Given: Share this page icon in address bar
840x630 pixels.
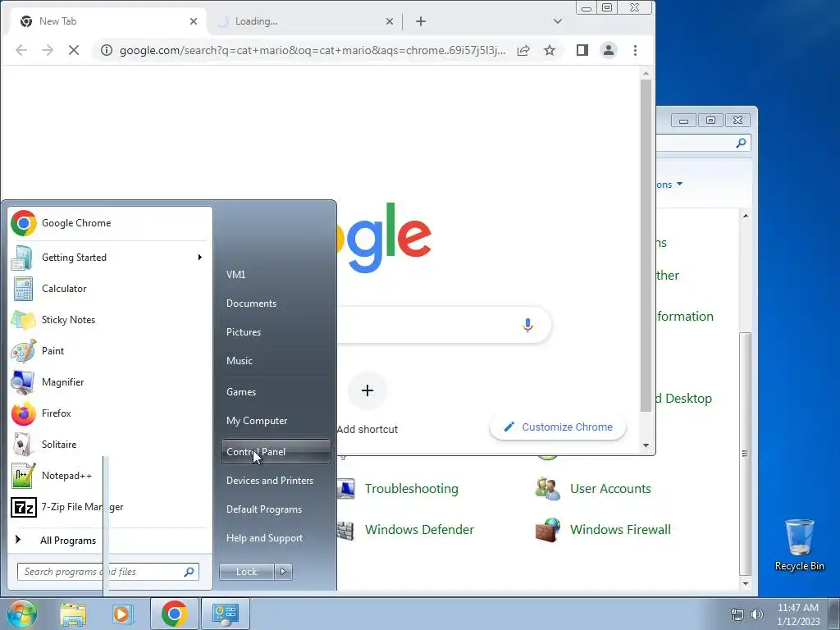Looking at the screenshot, I should click(x=523, y=50).
